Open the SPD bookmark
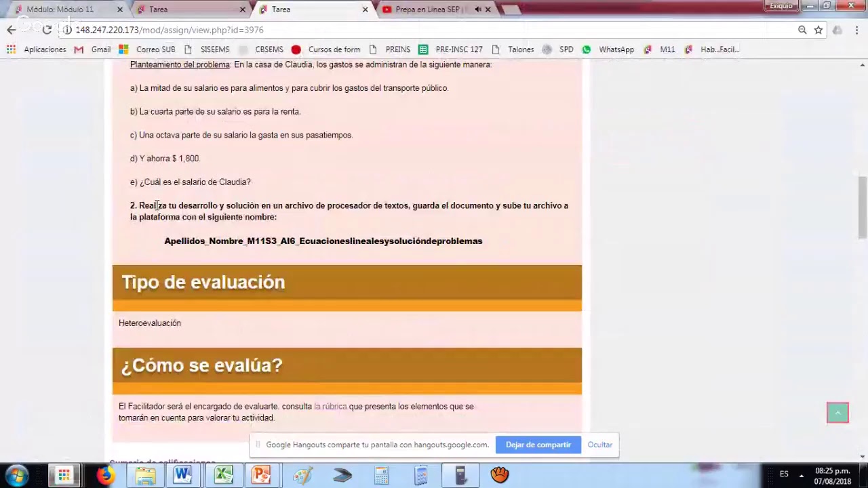868x488 pixels. (558, 49)
